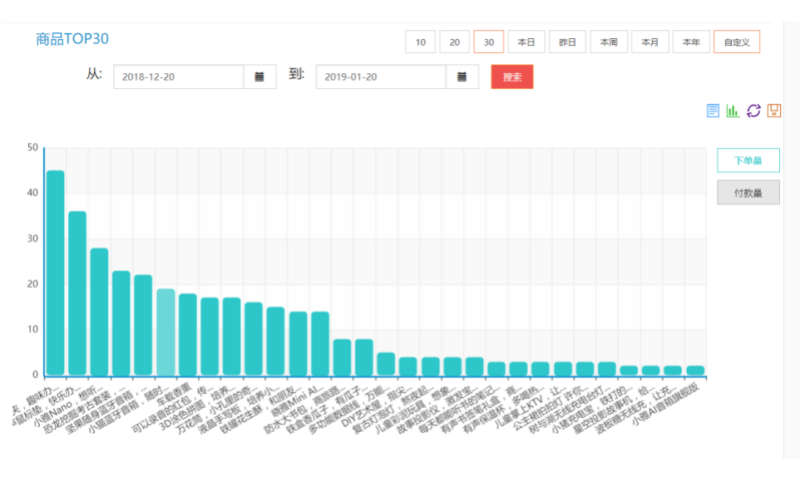This screenshot has height=477, width=800.
Task: Click the purple refresh chart icon
Action: tap(754, 111)
